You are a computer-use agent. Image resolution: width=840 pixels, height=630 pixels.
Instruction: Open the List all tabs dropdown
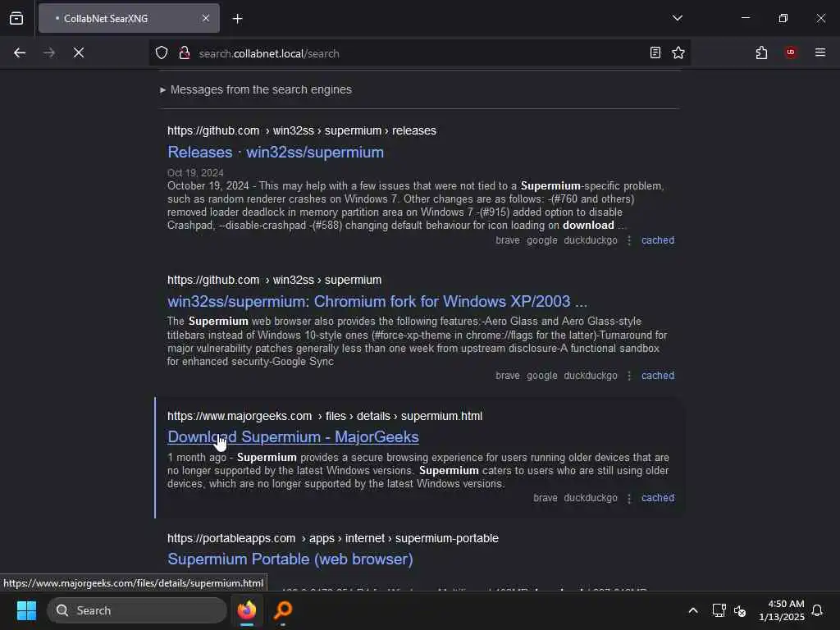tap(677, 18)
